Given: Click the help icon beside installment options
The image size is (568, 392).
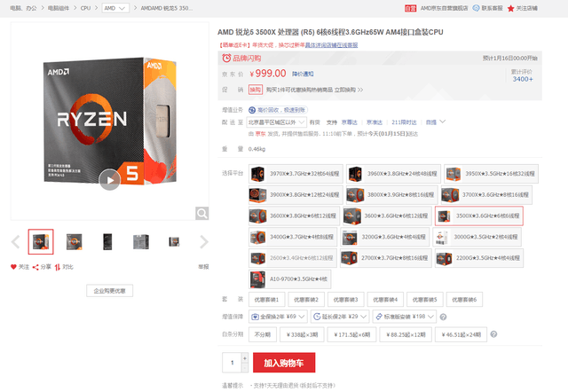Looking at the screenshot, I should (x=493, y=334).
